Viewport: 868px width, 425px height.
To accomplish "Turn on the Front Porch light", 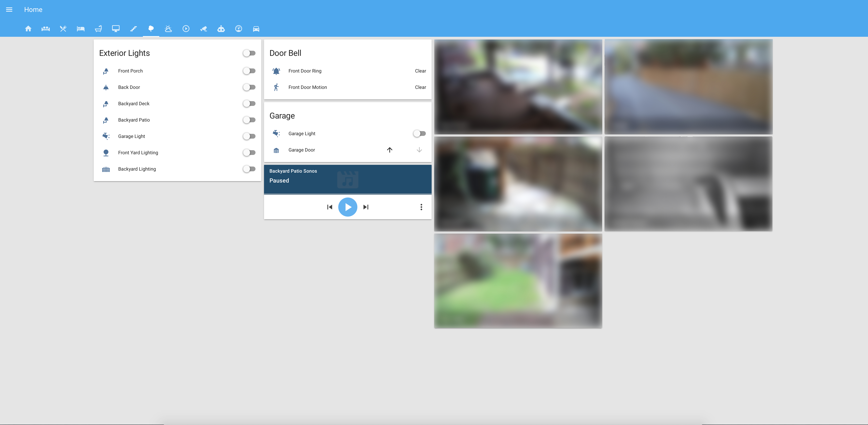I will [249, 71].
